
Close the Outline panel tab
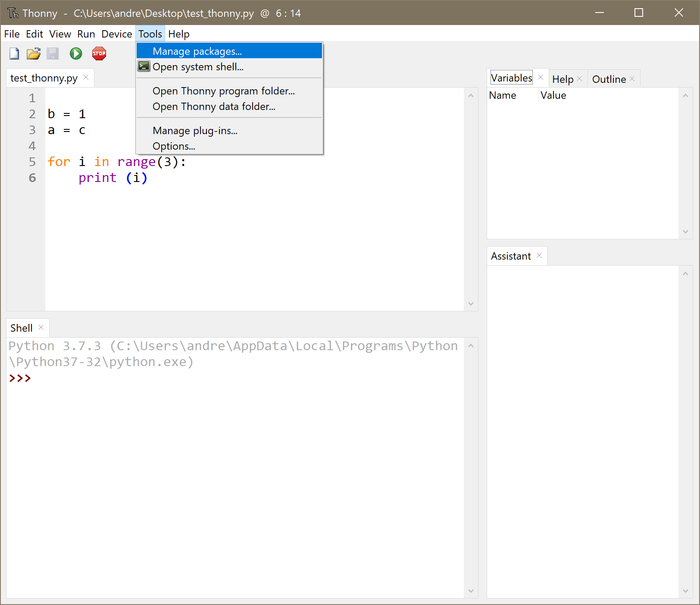[x=632, y=78]
